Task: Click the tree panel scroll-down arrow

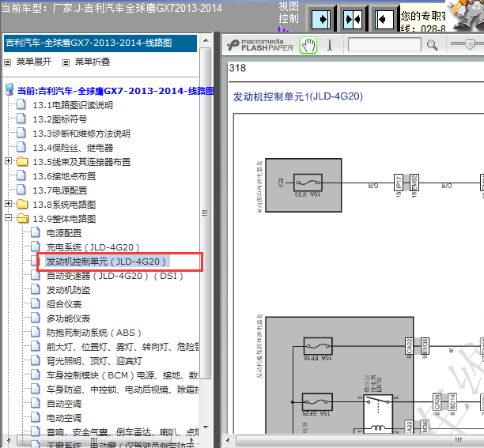Action: [x=206, y=427]
